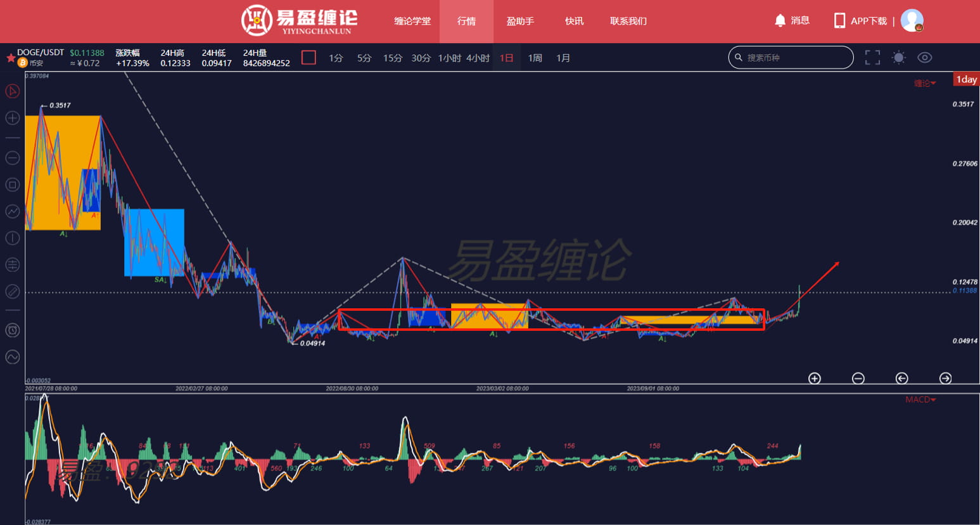Open the indicator settings sliders icon
Viewport: 980px width, 525px height.
pos(12,264)
